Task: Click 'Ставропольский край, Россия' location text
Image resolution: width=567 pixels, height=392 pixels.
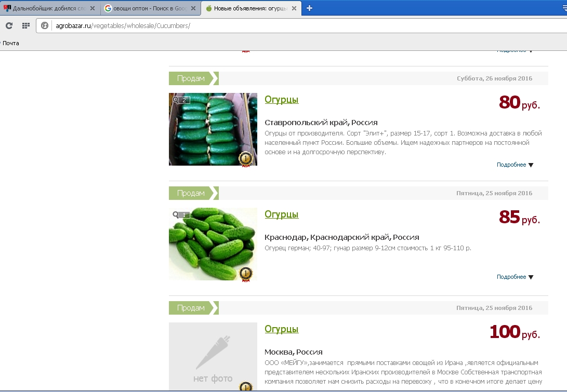Action: 321,123
